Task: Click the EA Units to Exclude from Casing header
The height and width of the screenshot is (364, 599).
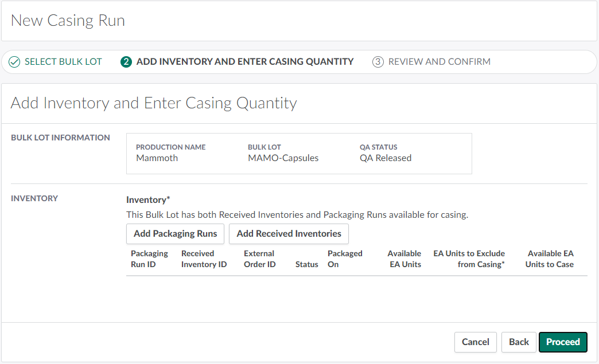Action: coord(469,259)
